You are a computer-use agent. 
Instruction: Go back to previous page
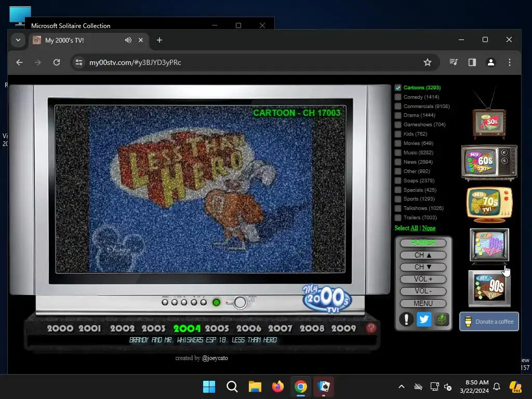(x=19, y=62)
